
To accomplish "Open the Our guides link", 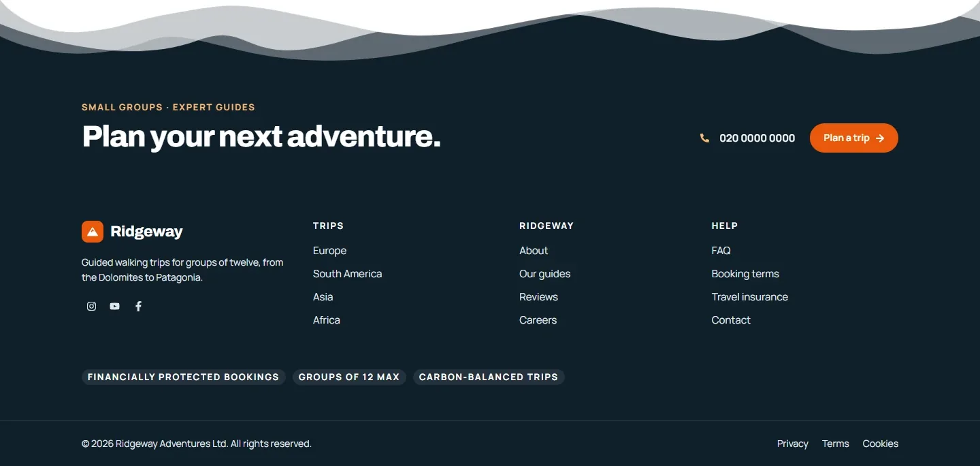I will point(544,274).
